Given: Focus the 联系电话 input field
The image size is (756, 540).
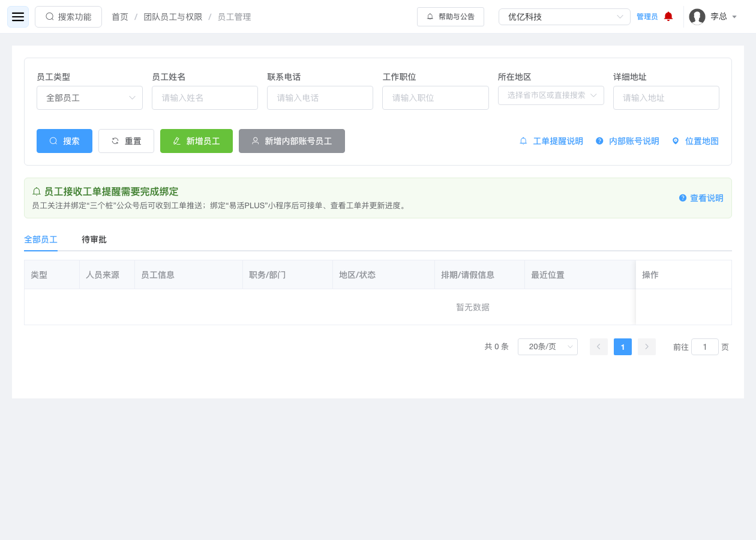Looking at the screenshot, I should click(320, 98).
